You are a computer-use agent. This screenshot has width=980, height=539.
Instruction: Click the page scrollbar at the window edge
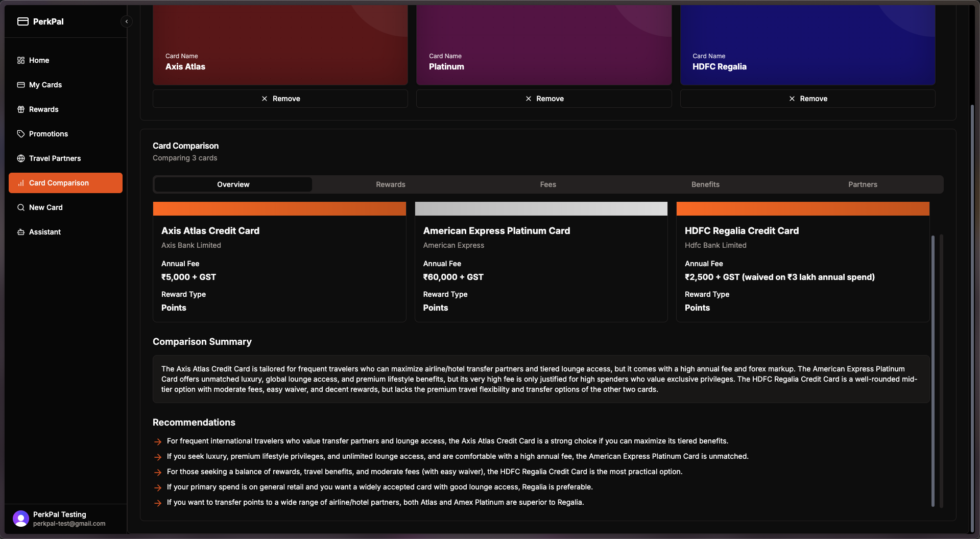click(x=972, y=318)
